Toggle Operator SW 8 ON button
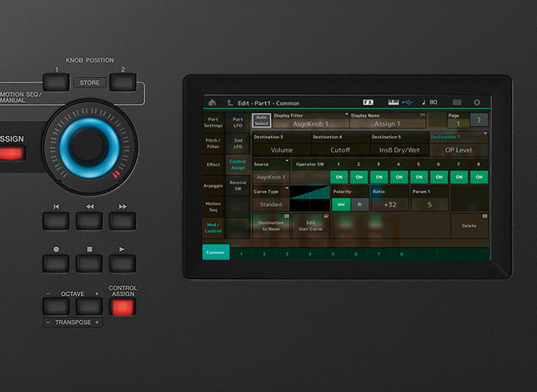The width and height of the screenshot is (537, 392). [480, 177]
